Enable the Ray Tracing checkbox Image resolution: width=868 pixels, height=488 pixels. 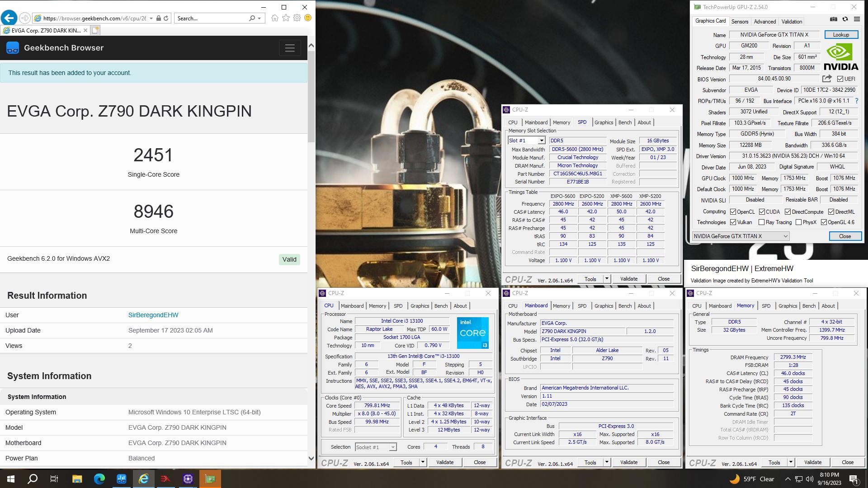(761, 222)
